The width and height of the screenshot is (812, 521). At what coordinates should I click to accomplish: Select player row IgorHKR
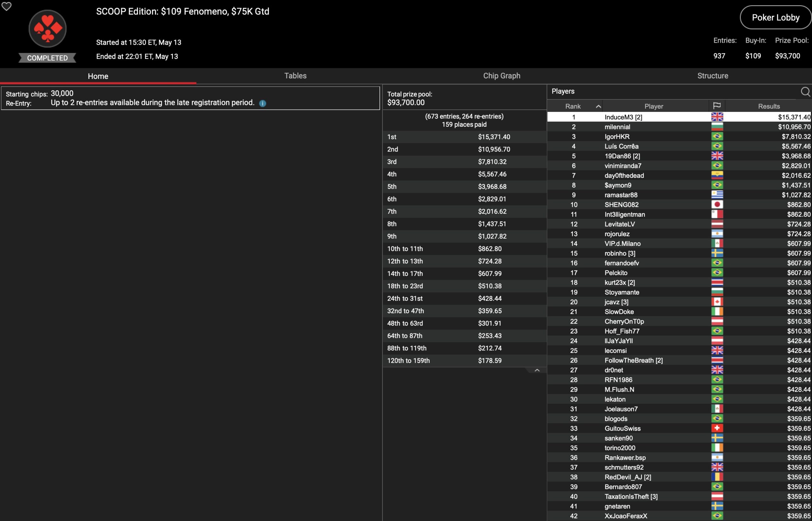(x=617, y=137)
